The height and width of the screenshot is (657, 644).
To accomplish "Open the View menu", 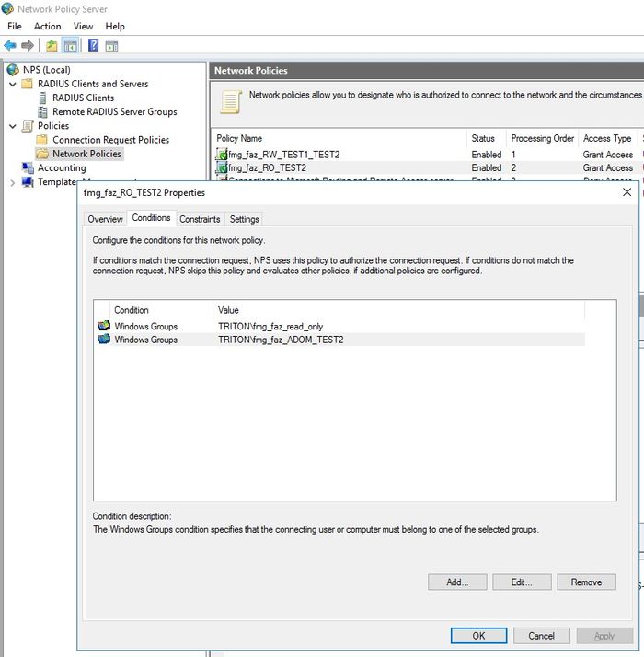I will tap(83, 27).
